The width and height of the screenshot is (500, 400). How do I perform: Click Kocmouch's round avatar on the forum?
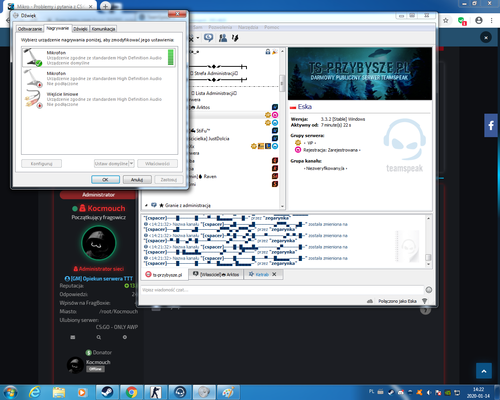pyautogui.click(x=99, y=243)
